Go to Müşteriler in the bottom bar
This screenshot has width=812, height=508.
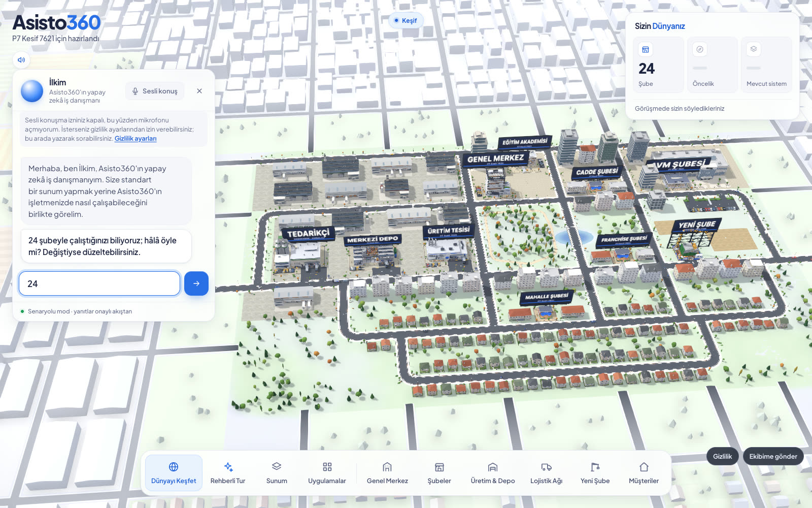(x=644, y=473)
